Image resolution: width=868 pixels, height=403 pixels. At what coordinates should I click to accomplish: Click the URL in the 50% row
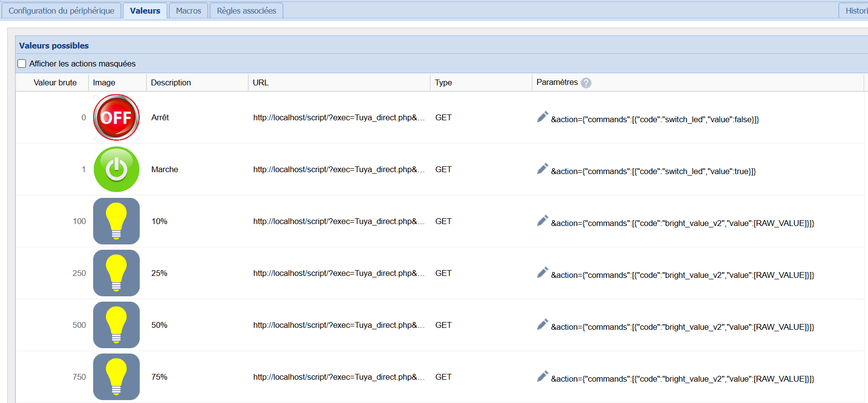tap(339, 325)
